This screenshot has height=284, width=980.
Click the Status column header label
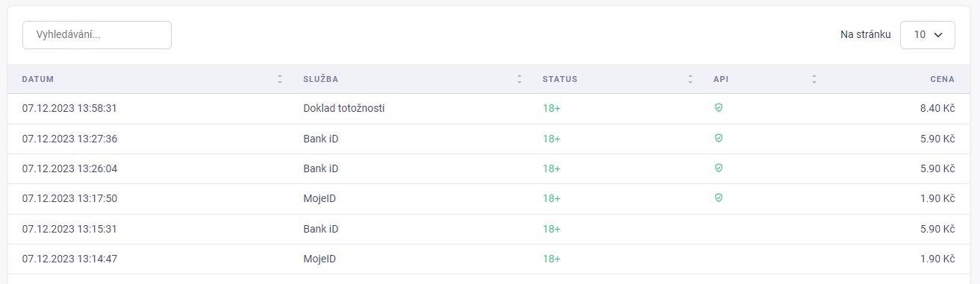click(x=560, y=79)
